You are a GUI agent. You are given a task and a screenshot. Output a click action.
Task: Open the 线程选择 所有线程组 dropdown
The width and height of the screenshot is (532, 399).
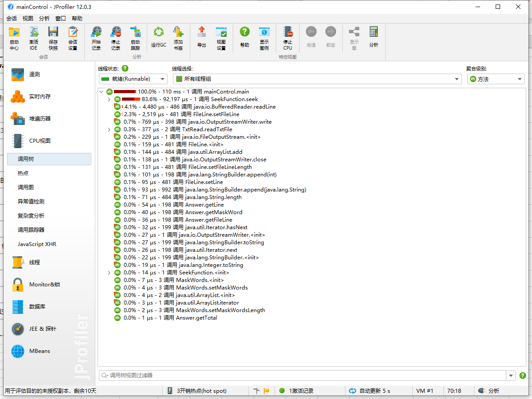point(317,79)
